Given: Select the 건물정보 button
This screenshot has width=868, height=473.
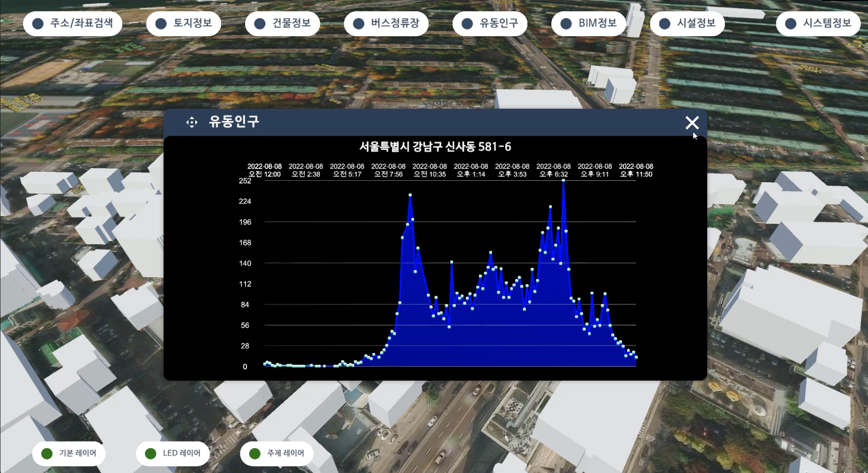Looking at the screenshot, I should pyautogui.click(x=283, y=24).
